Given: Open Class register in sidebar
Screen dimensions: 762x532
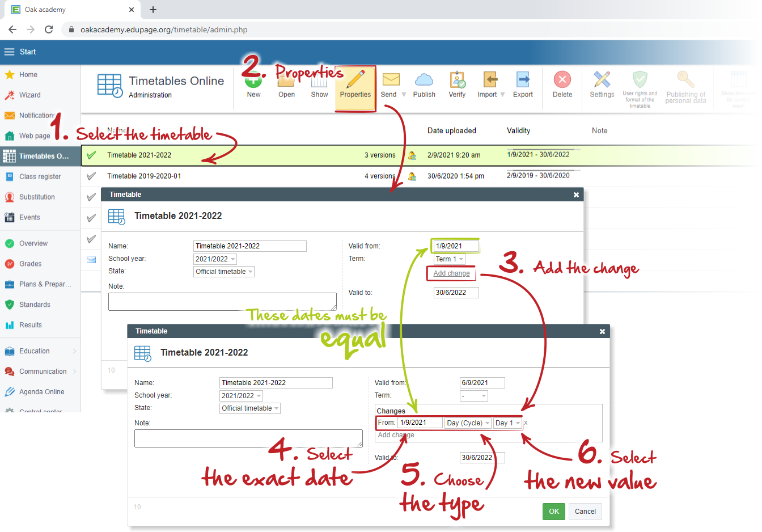Looking at the screenshot, I should click(x=40, y=177).
